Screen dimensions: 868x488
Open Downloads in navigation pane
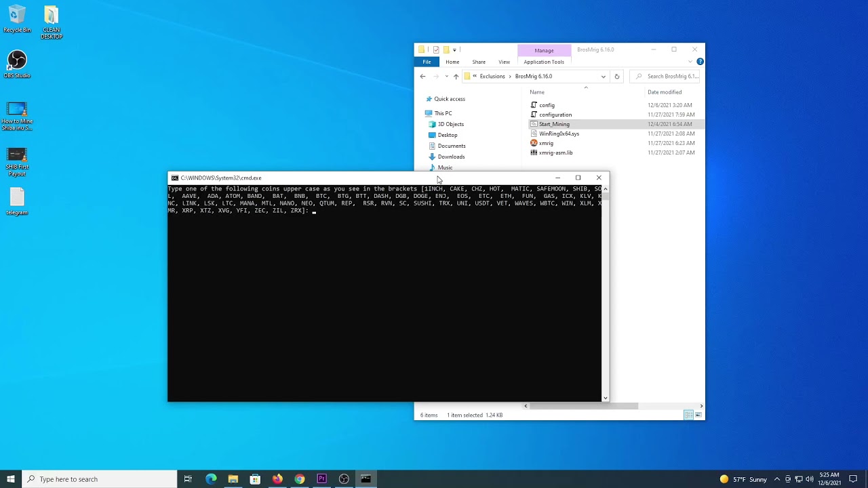[x=451, y=157]
